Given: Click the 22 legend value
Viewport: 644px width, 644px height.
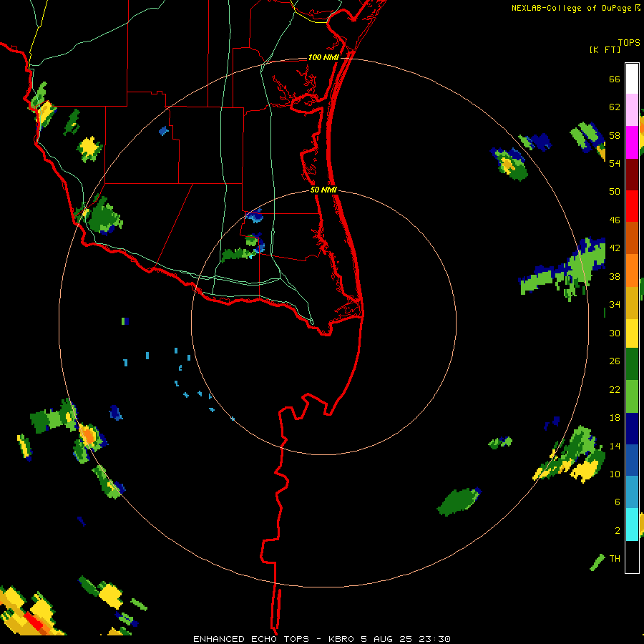Looking at the screenshot, I should 615,390.
